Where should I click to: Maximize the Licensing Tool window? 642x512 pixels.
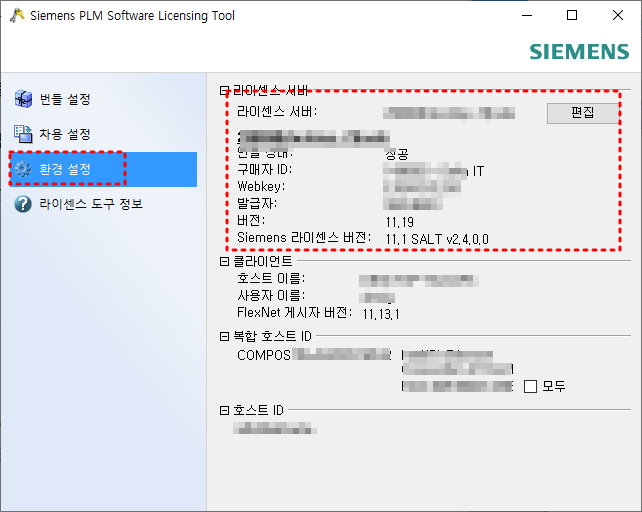[x=572, y=16]
